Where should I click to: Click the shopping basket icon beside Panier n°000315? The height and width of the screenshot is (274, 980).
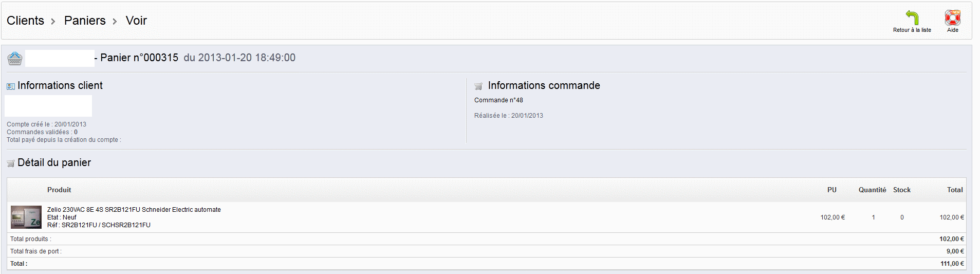15,59
